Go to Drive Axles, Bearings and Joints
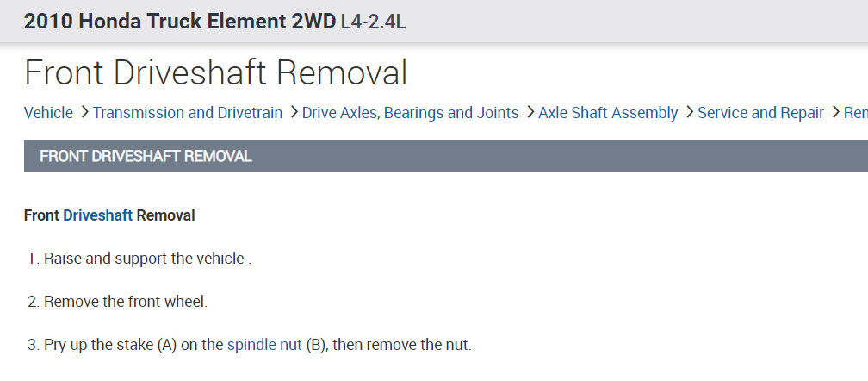The image size is (868, 381). click(x=410, y=113)
